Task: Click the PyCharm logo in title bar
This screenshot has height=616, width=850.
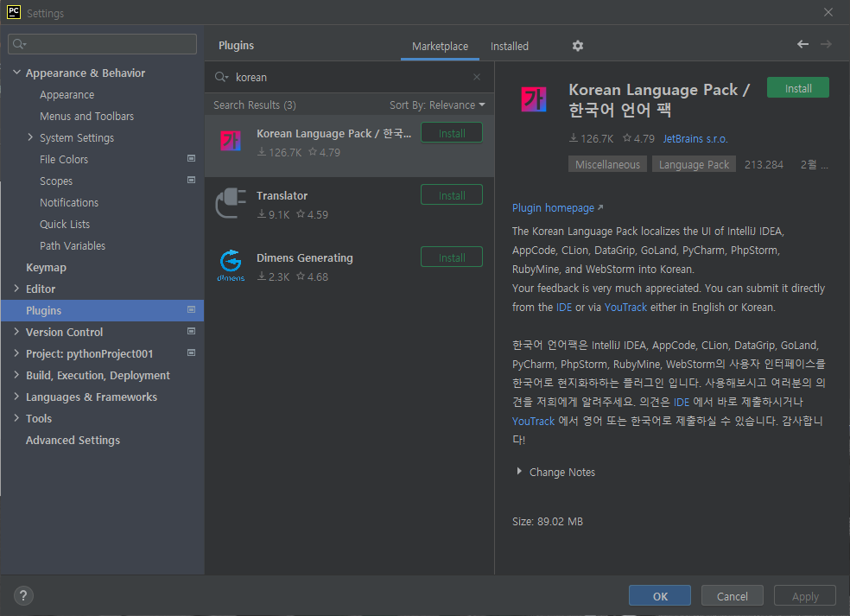Action: click(14, 12)
